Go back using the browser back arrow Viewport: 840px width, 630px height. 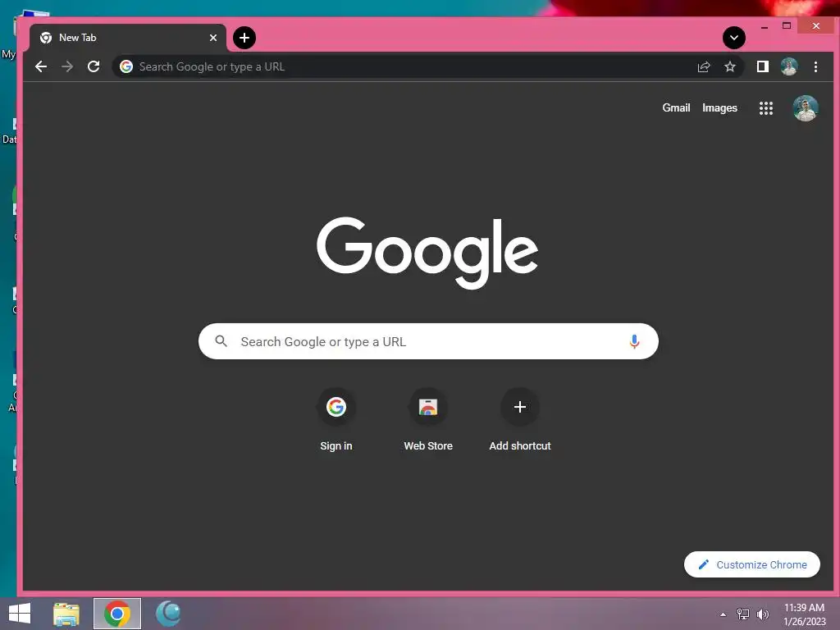[41, 66]
